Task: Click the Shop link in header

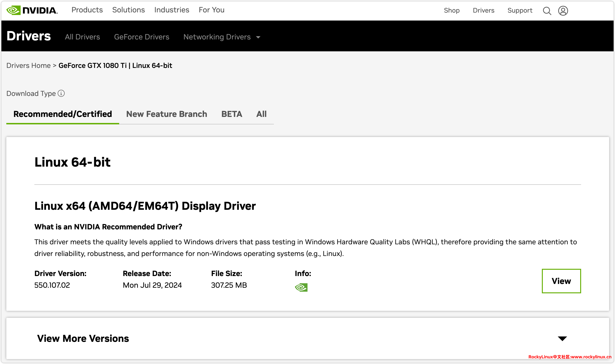Action: pos(451,10)
